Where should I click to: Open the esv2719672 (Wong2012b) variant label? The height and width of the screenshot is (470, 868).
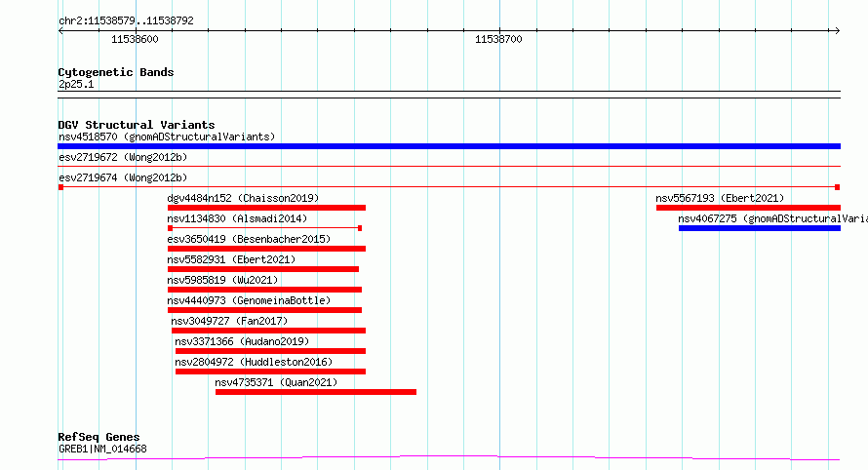point(123,157)
